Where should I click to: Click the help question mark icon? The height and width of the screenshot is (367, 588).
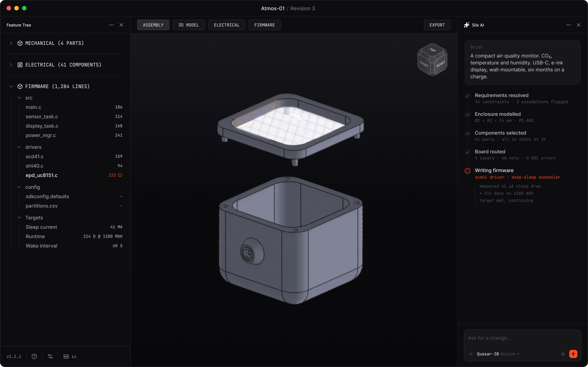click(x=34, y=356)
